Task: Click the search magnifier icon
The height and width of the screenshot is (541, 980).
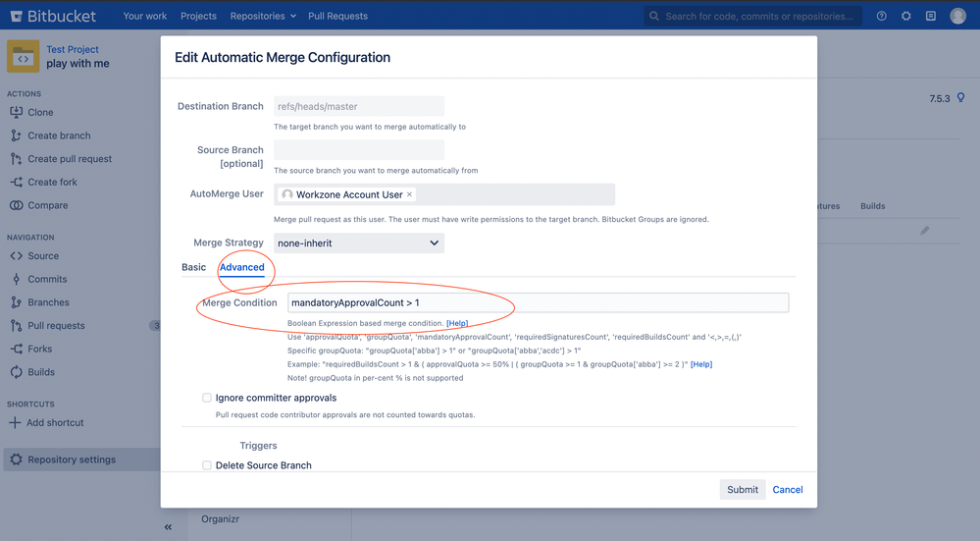Action: click(x=653, y=17)
